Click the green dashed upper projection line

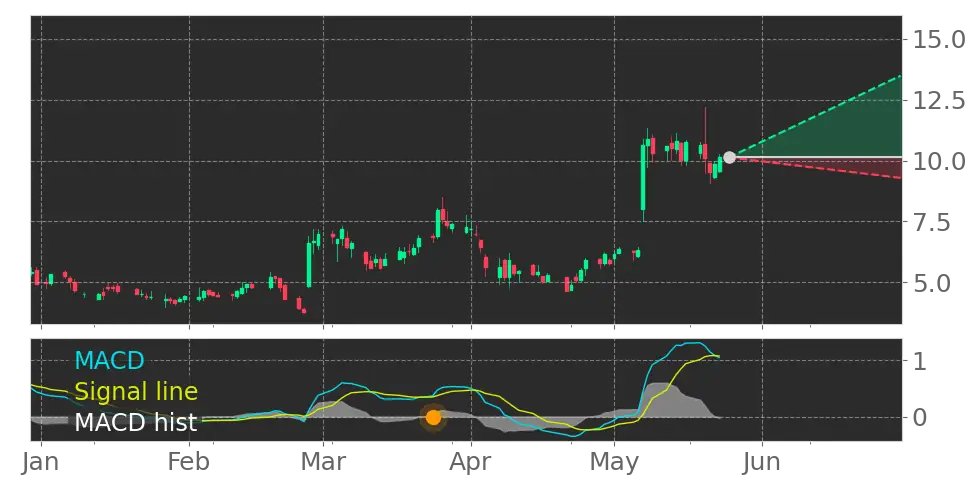click(818, 116)
